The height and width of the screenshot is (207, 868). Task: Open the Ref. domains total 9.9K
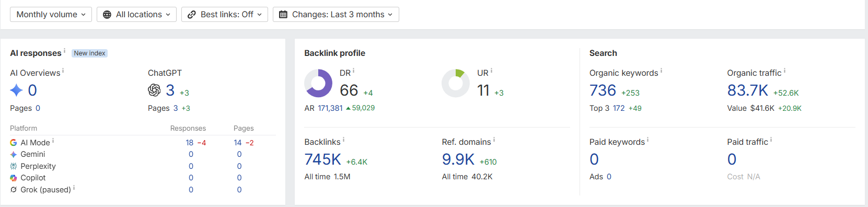[458, 159]
